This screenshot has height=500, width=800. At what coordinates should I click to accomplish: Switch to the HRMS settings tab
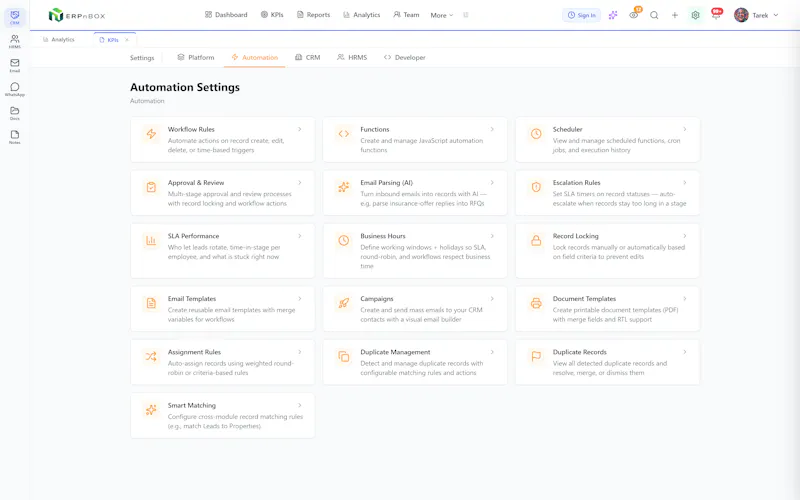coord(352,58)
